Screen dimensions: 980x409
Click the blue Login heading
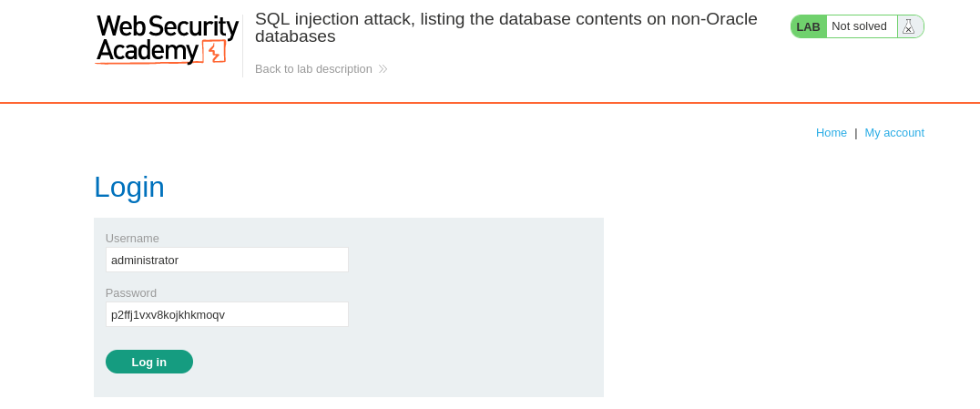tap(129, 187)
